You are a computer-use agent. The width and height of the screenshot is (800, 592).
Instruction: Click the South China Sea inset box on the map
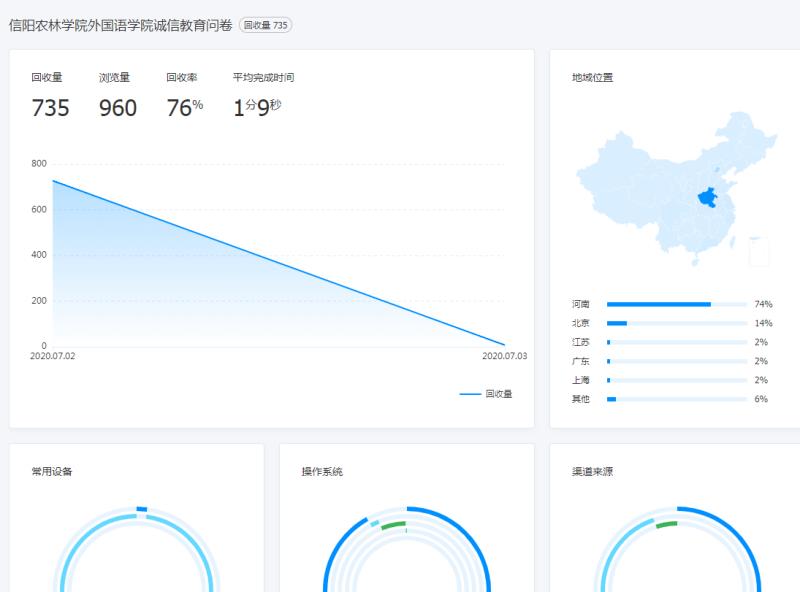tap(759, 251)
